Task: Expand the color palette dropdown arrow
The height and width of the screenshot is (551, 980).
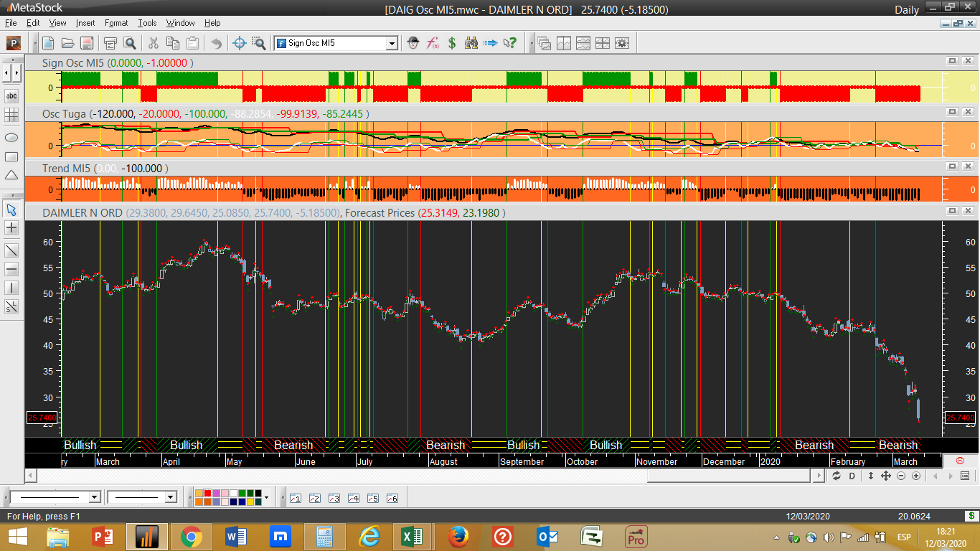Action: click(x=266, y=497)
